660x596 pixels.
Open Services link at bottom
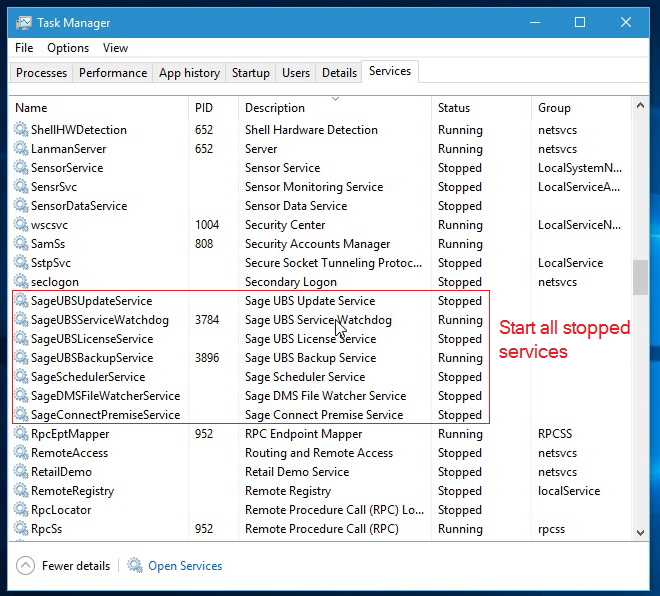(x=185, y=566)
